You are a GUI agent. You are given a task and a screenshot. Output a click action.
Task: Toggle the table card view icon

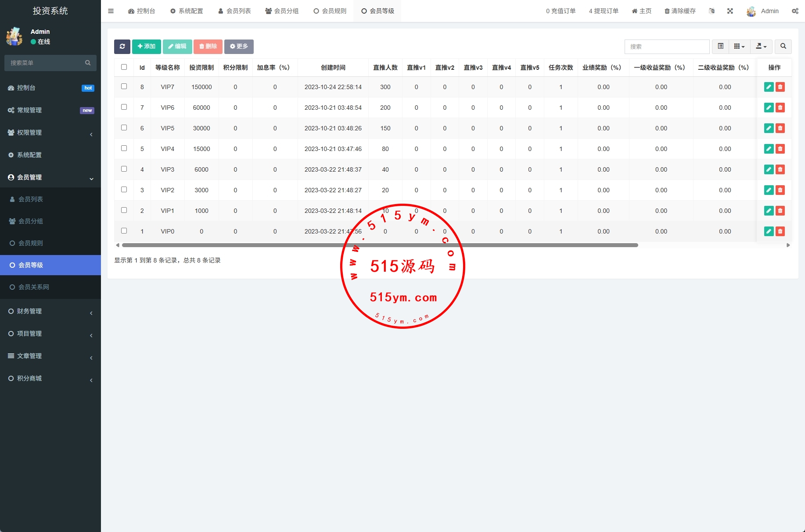pos(720,47)
